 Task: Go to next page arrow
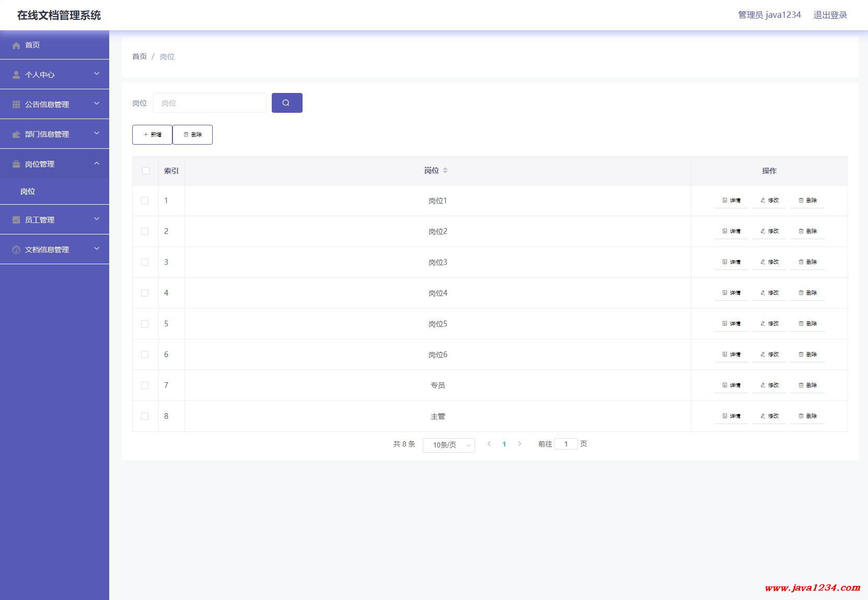519,444
